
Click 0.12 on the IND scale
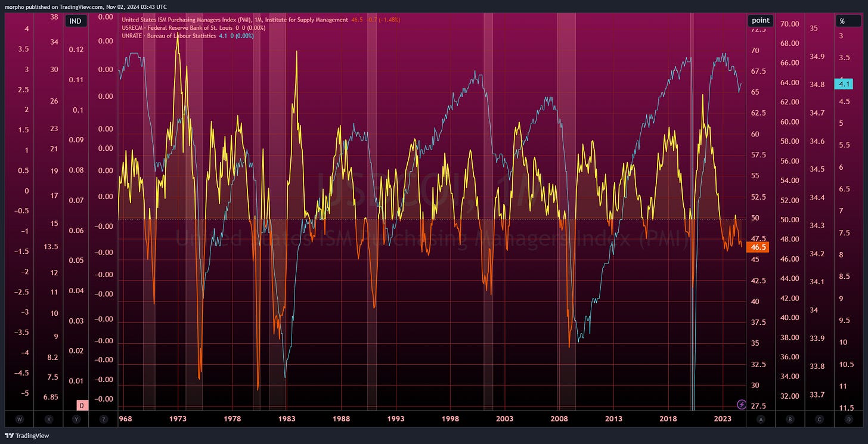click(x=76, y=49)
